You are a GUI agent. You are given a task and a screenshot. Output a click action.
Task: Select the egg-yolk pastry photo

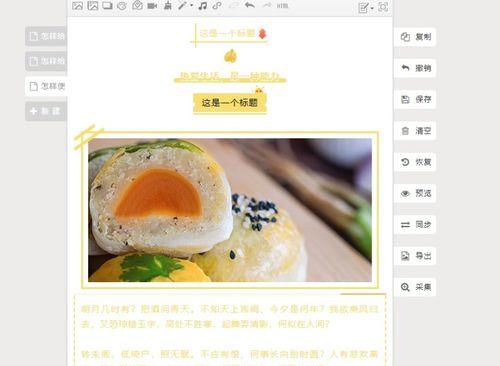(x=230, y=210)
